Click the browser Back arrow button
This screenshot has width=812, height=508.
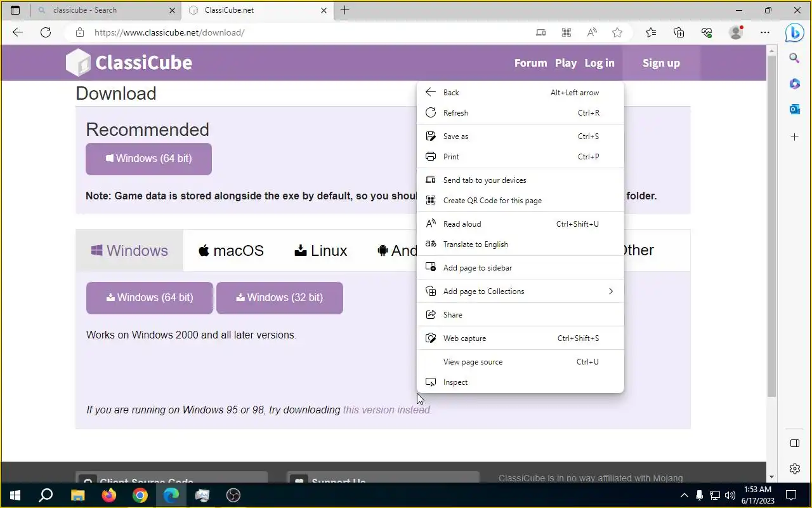point(18,32)
